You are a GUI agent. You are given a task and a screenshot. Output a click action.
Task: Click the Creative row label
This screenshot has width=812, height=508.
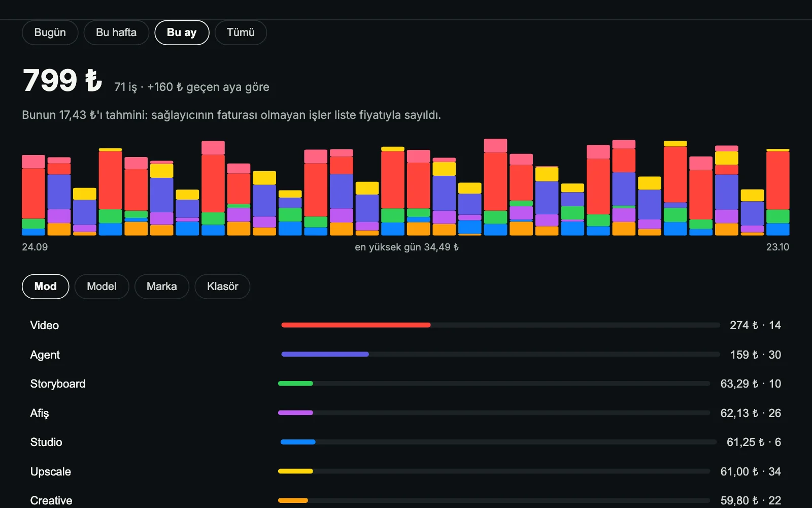51,500
